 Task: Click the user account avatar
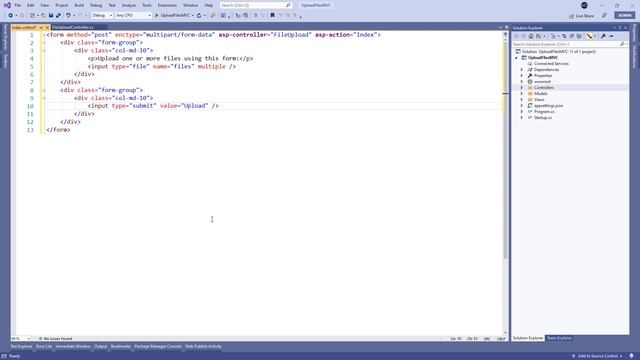[x=584, y=5]
